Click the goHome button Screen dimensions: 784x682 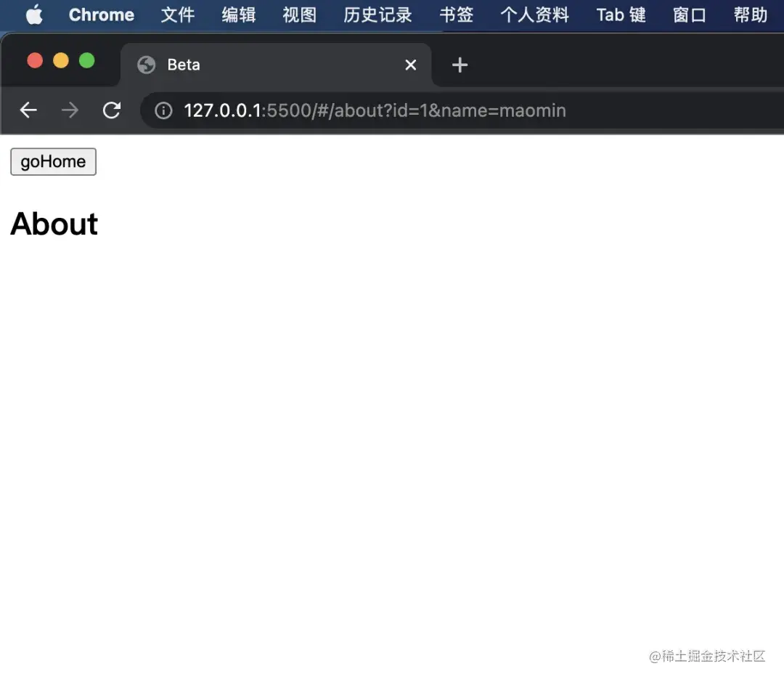click(52, 161)
